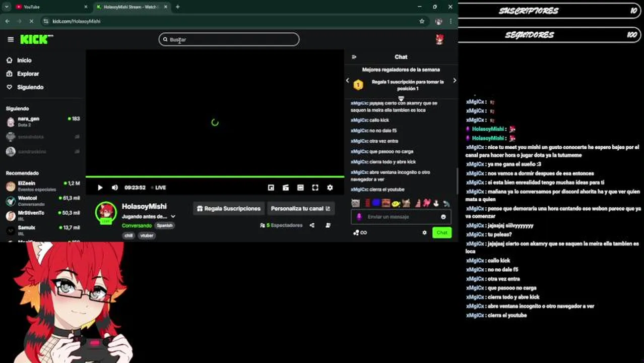Click the Spanish language tag

pos(164,225)
